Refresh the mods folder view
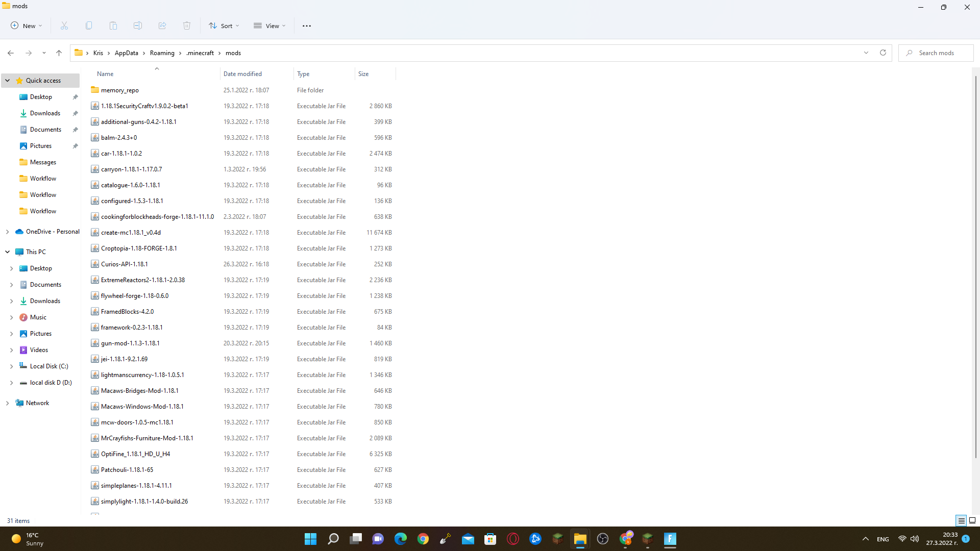 [x=883, y=53]
